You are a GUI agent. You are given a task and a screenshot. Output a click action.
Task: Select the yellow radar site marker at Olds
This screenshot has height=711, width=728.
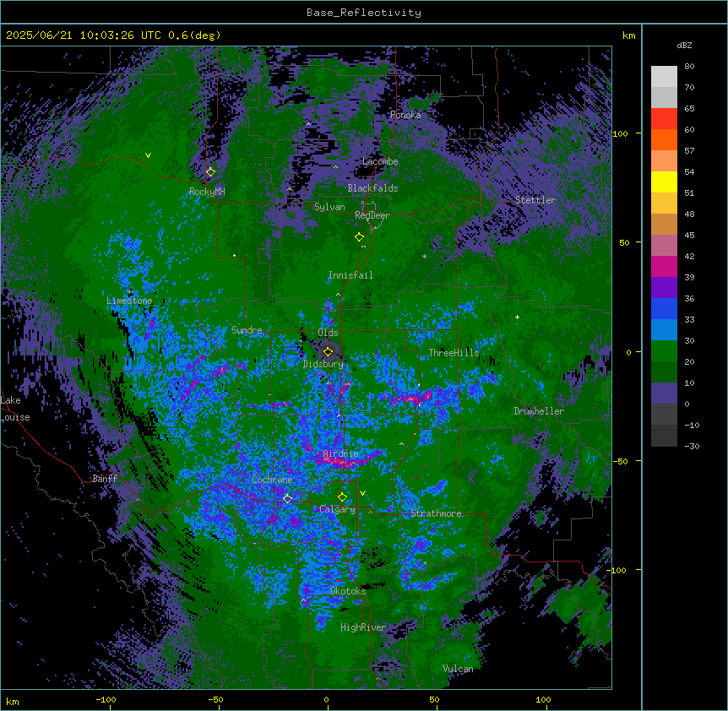pyautogui.click(x=328, y=352)
